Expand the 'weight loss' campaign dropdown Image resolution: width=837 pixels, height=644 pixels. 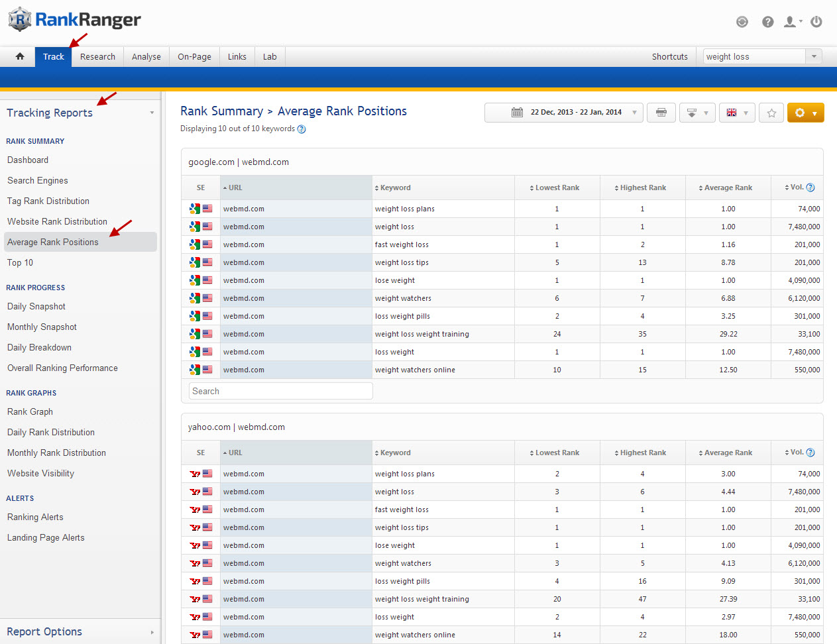click(x=814, y=56)
